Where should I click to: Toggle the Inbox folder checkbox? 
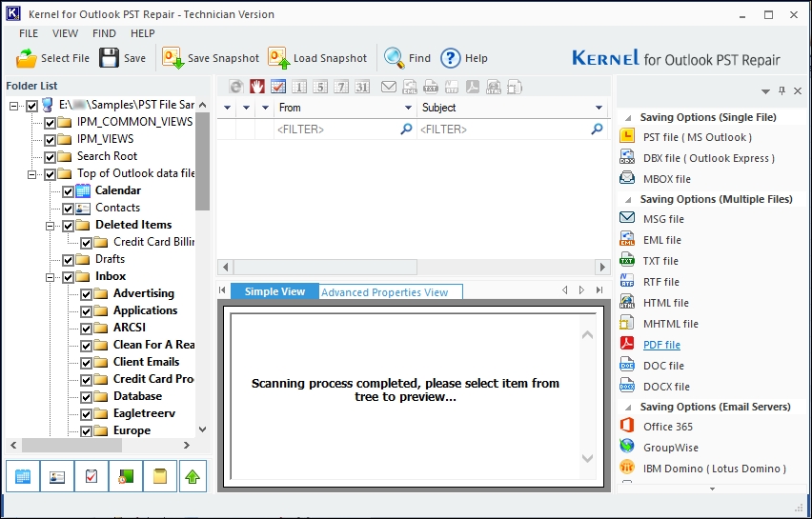69,277
